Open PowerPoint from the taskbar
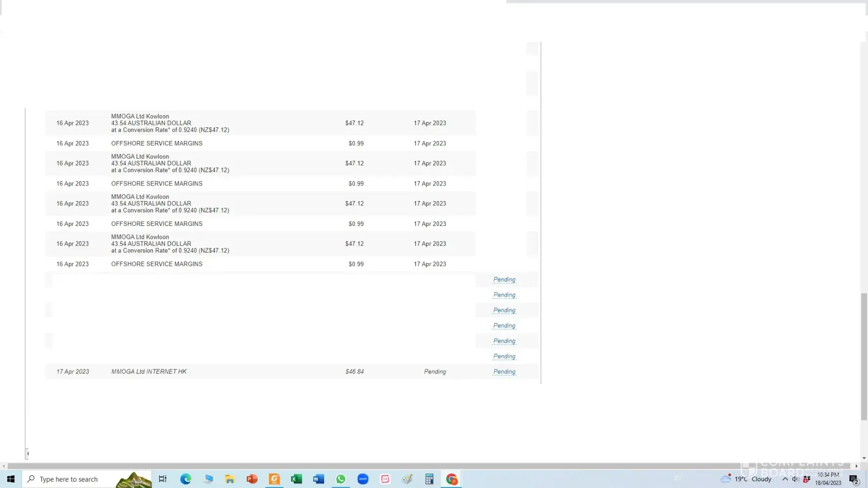This screenshot has width=868, height=488. [252, 479]
